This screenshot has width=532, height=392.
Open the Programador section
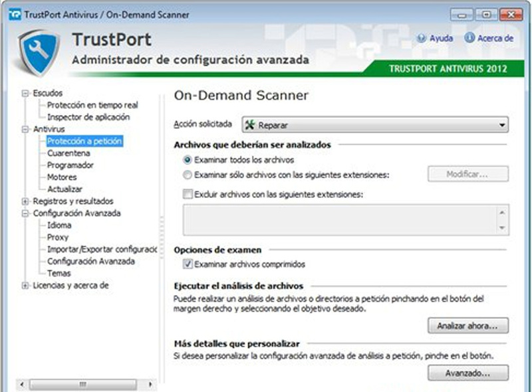coord(70,165)
